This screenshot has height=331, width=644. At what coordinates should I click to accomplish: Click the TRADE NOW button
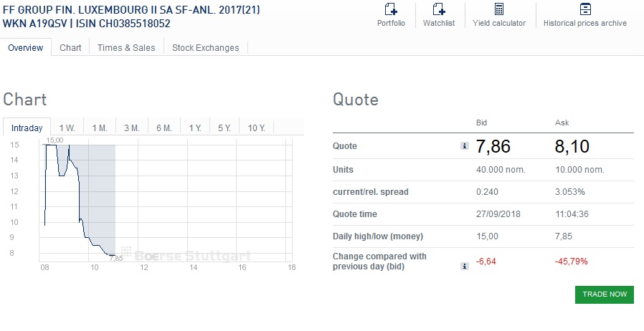pos(604,294)
